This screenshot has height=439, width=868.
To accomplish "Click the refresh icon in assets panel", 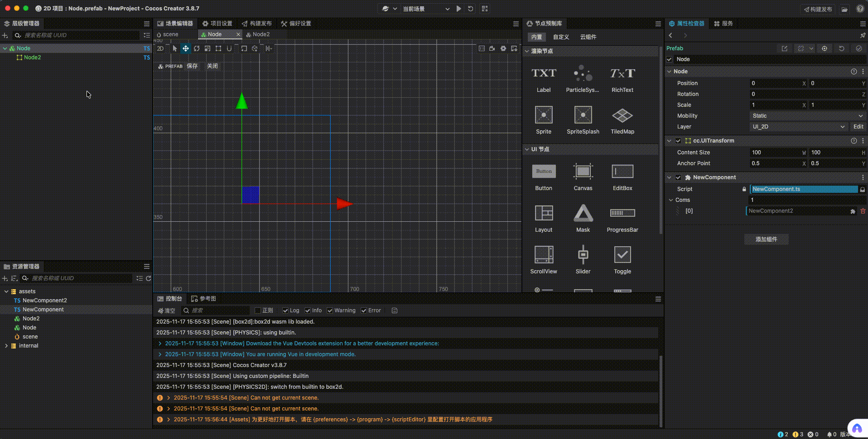I will click(x=148, y=278).
